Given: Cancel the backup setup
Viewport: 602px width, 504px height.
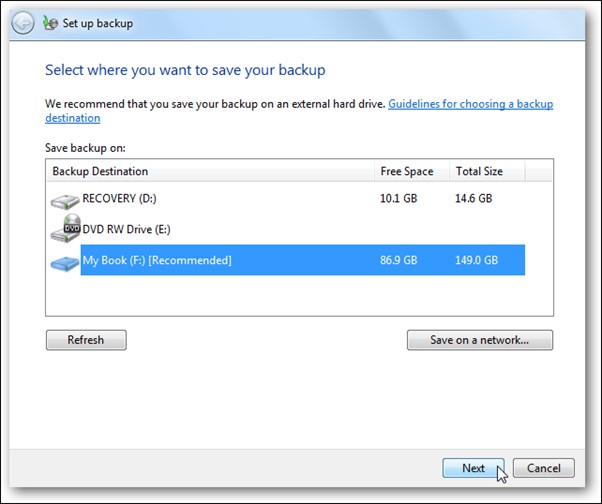Looking at the screenshot, I should click(x=544, y=468).
